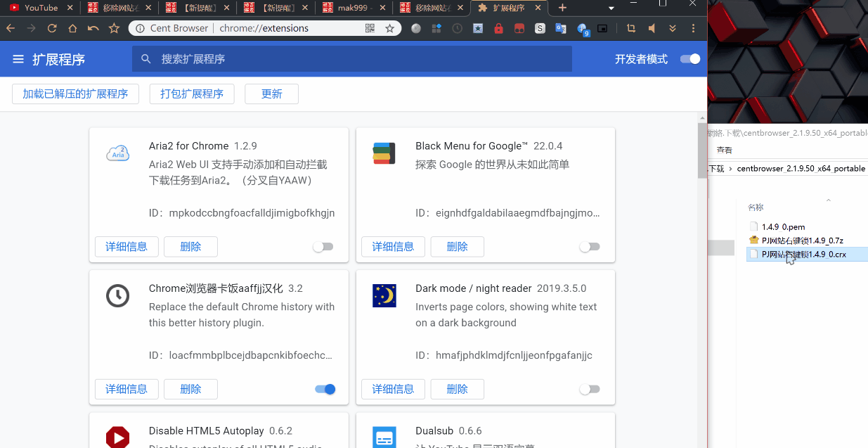Viewport: 868px width, 448px height.
Task: Open the grayed clock extension icon
Action: (458, 29)
